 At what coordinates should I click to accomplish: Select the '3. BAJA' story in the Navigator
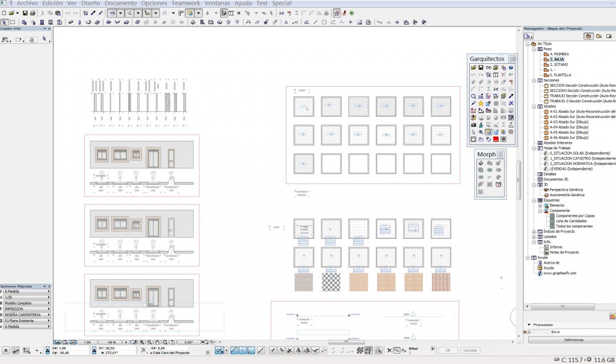pos(557,60)
